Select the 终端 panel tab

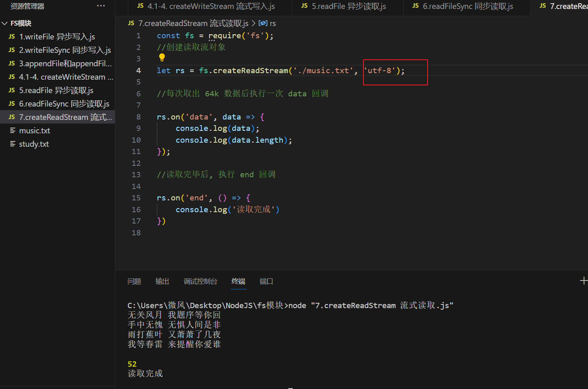(x=238, y=281)
